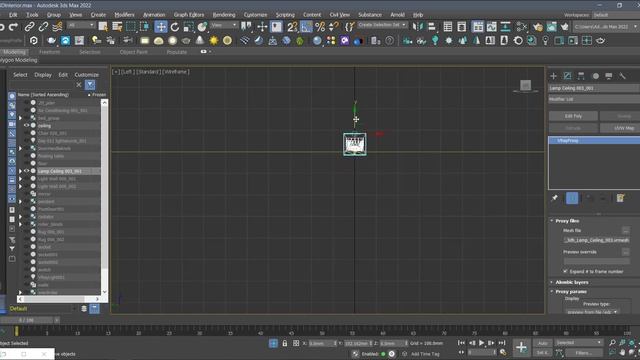Open the reference coordinate View dropdown
Viewport: 640px width, 360px height.
tap(223, 25)
